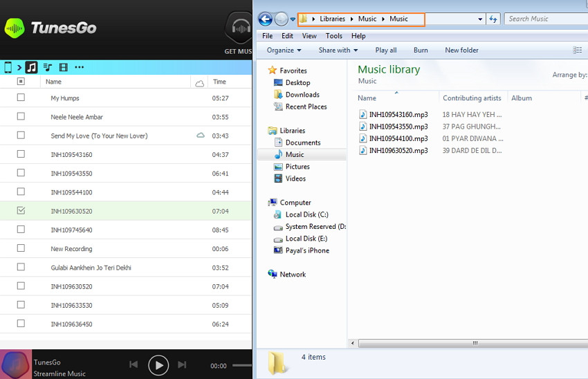The image size is (588, 379).
Task: Open the Tools menu
Action: pos(333,36)
